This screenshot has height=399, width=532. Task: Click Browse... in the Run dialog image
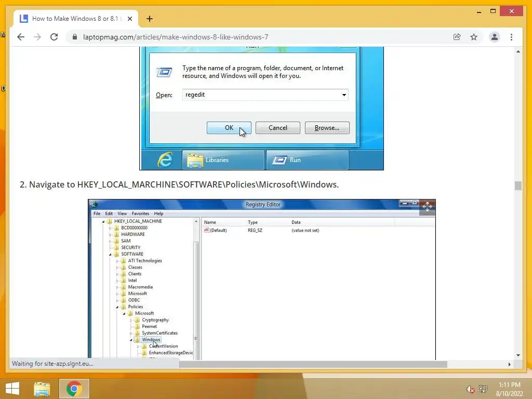(327, 128)
